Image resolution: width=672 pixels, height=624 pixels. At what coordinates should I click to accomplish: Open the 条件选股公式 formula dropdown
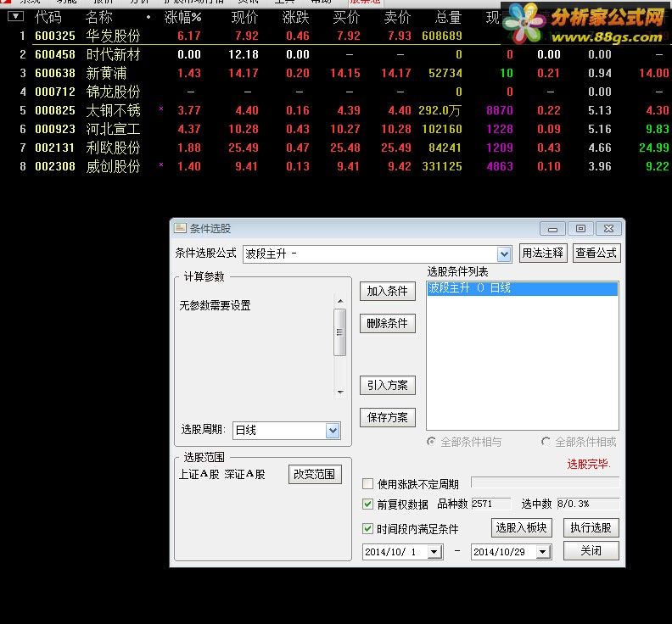504,254
